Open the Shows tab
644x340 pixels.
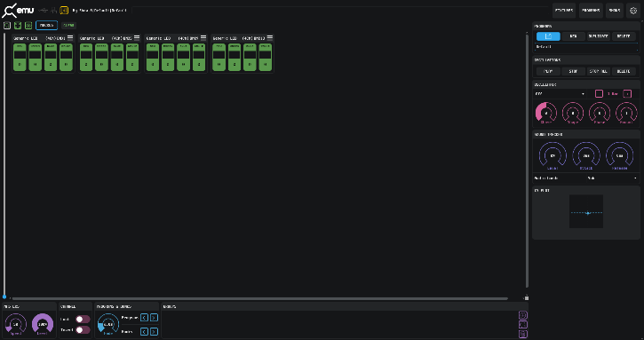coord(615,11)
